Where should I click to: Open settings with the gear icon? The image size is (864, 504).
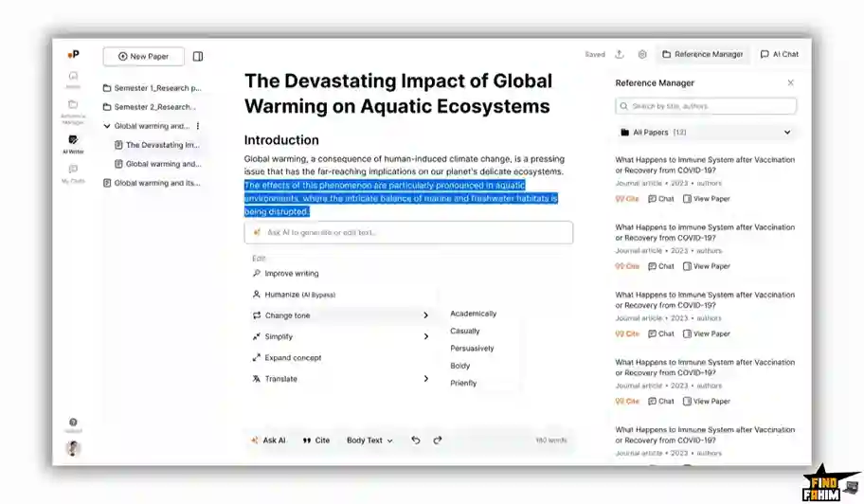(x=642, y=55)
